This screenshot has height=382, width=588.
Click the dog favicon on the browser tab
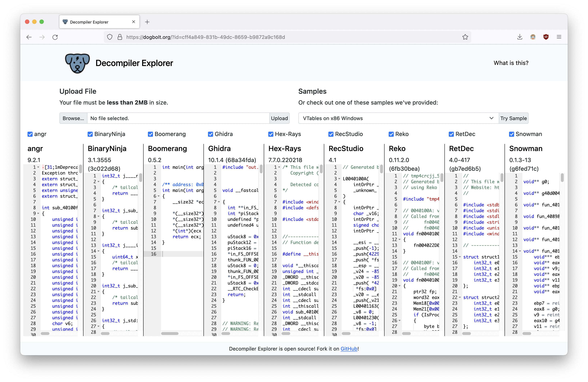[65, 22]
